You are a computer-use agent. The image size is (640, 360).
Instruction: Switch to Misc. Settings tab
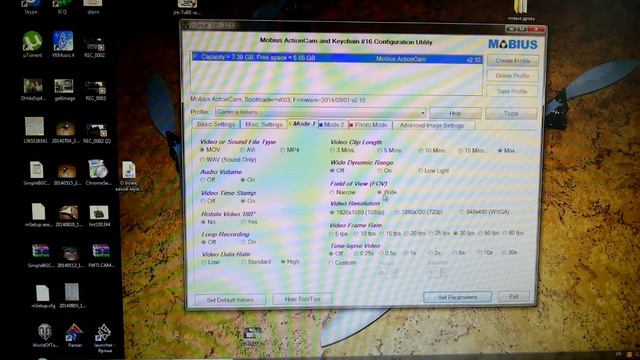click(263, 124)
